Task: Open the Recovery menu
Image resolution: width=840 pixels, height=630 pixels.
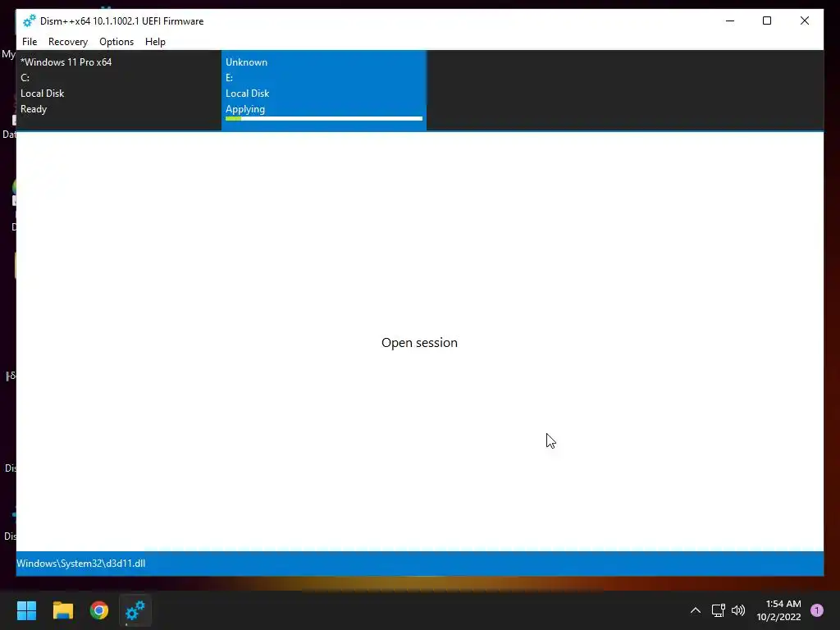Action: pos(67,42)
